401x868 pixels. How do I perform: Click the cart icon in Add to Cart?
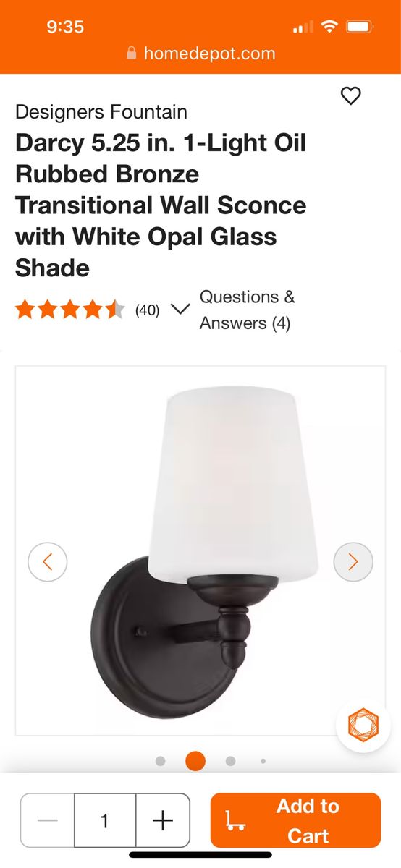[235, 820]
